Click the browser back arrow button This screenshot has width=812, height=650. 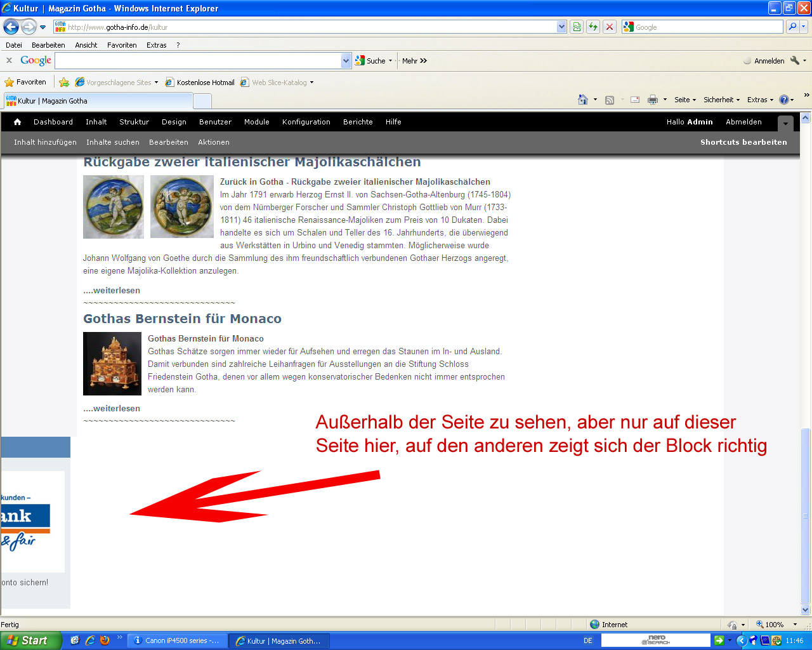click(x=11, y=27)
